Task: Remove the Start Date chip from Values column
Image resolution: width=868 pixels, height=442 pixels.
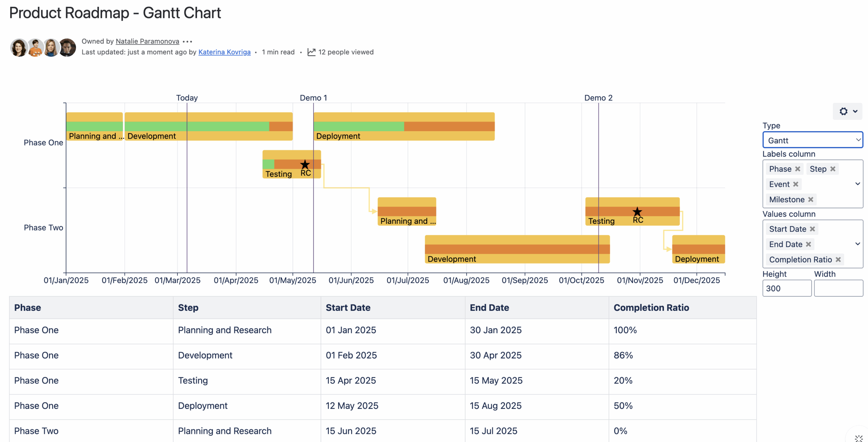Action: [x=812, y=229]
